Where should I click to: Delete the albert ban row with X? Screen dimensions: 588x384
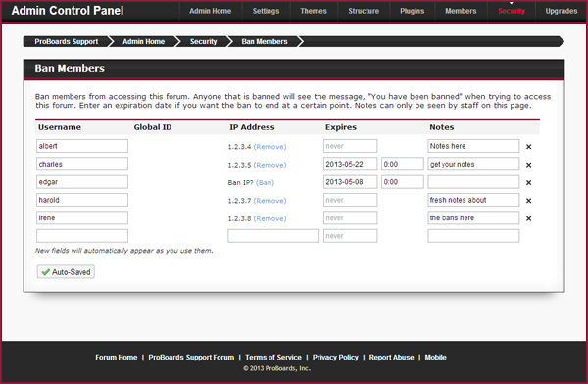click(x=528, y=147)
